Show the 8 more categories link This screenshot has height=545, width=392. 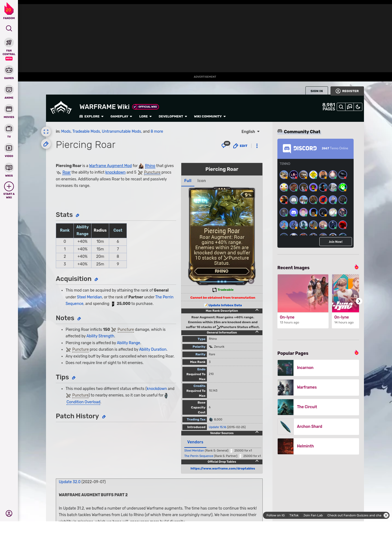click(157, 131)
